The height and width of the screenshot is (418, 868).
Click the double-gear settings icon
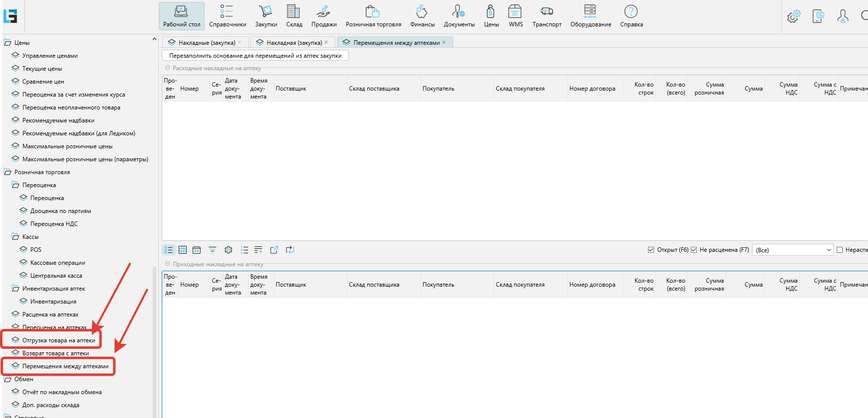tap(793, 16)
